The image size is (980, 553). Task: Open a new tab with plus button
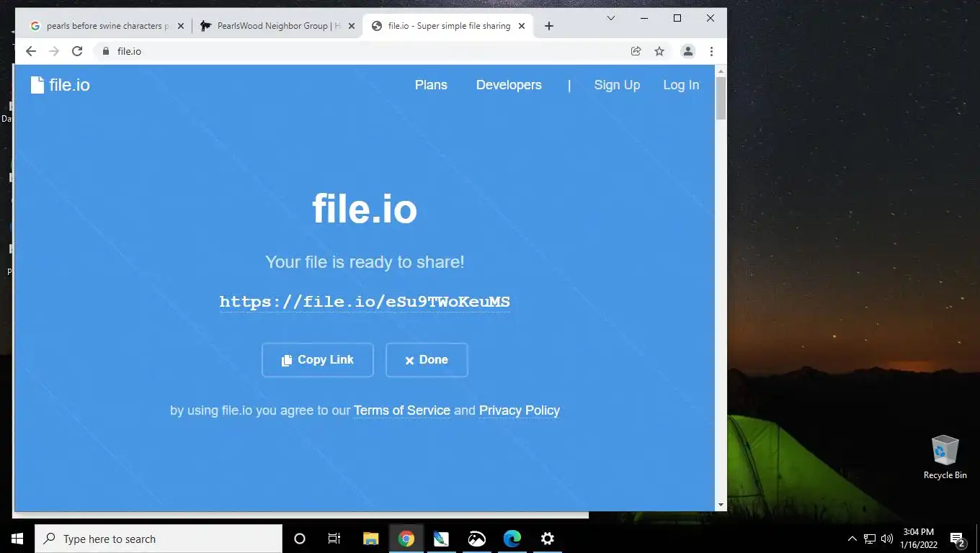[x=549, y=26]
